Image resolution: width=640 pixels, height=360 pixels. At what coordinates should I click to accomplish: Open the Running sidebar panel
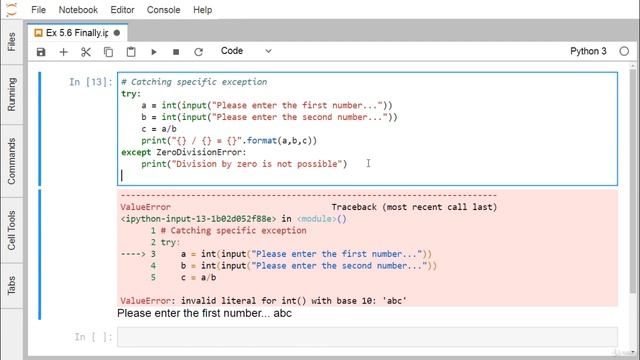click(11, 94)
